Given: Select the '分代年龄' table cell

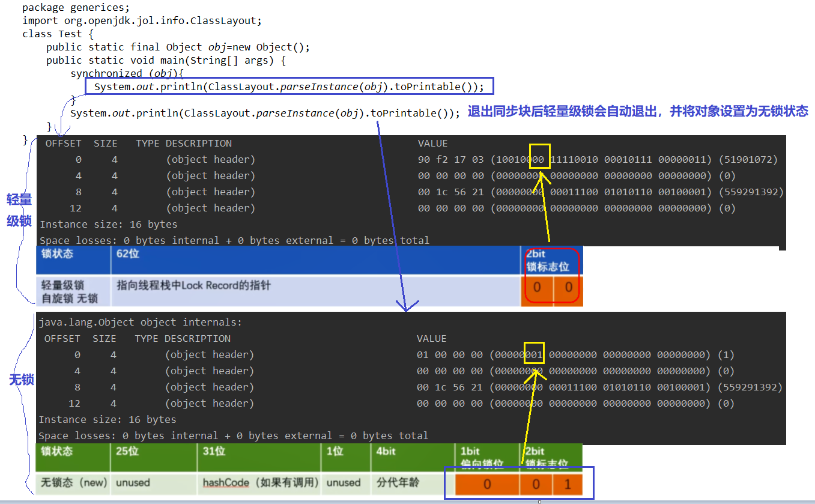Looking at the screenshot, I should pos(413,484).
